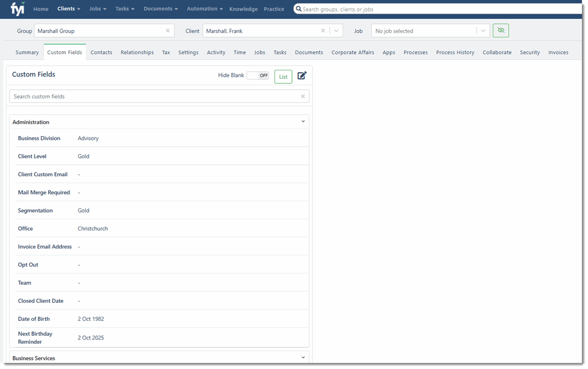Open the Clients menu
588x369 pixels.
coord(69,9)
